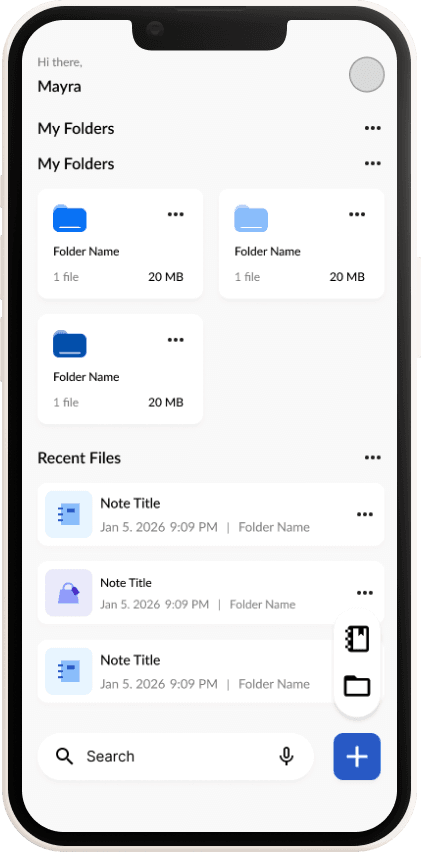Focus the Search input field
Image resolution: width=421 pixels, height=852 pixels.
pyautogui.click(x=175, y=756)
